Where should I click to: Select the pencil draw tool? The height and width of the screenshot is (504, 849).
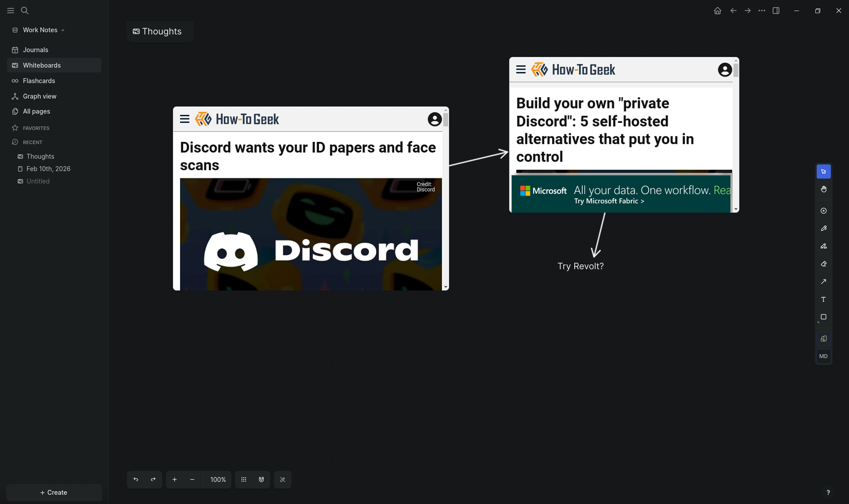pyautogui.click(x=823, y=228)
